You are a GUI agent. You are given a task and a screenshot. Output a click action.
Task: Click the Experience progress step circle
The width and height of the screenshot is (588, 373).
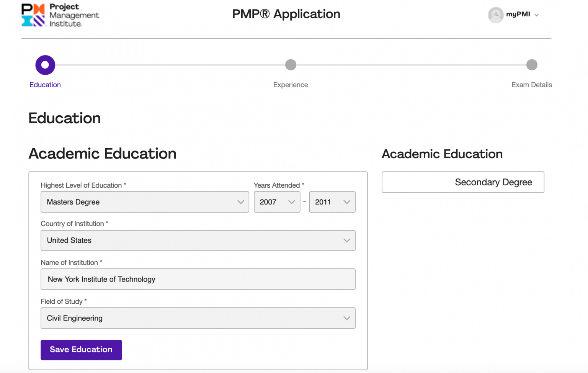[x=291, y=65]
